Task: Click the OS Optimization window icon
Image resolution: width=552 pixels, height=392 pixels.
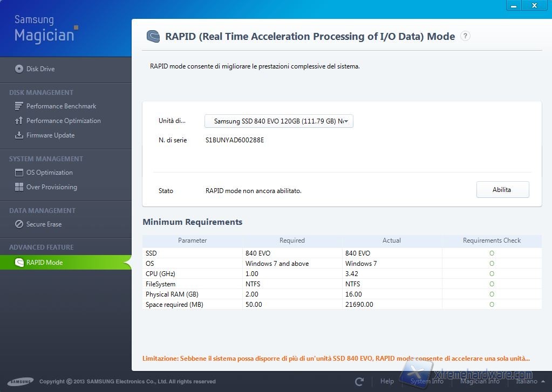Action: point(19,173)
